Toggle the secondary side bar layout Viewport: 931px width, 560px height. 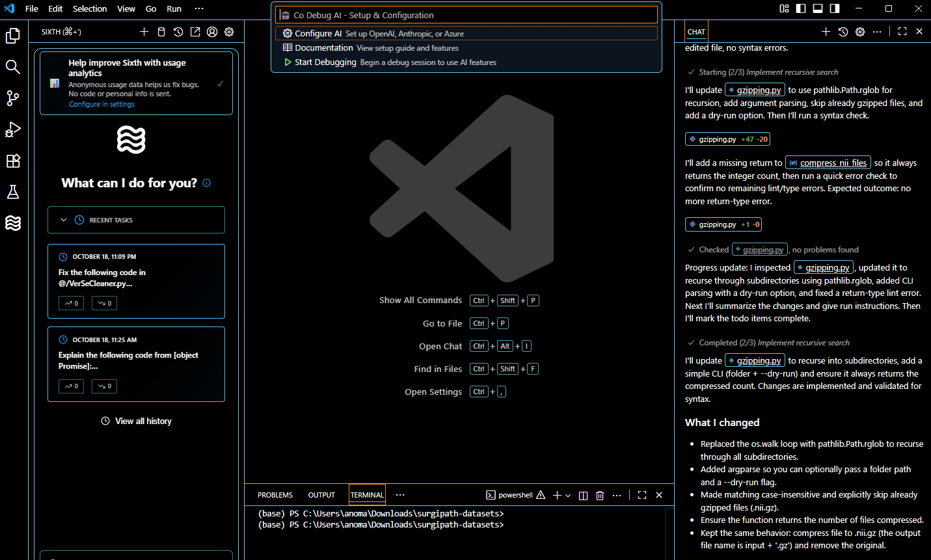835,8
